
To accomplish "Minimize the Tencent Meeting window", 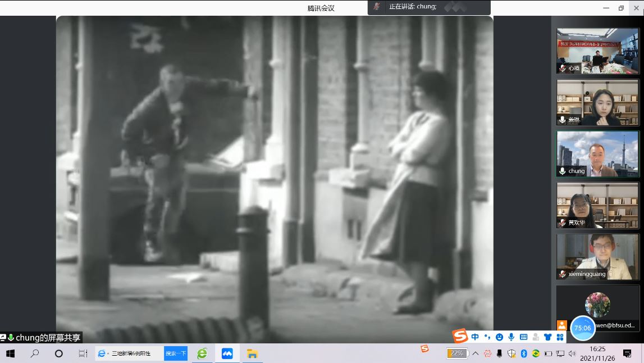I will pyautogui.click(x=606, y=8).
